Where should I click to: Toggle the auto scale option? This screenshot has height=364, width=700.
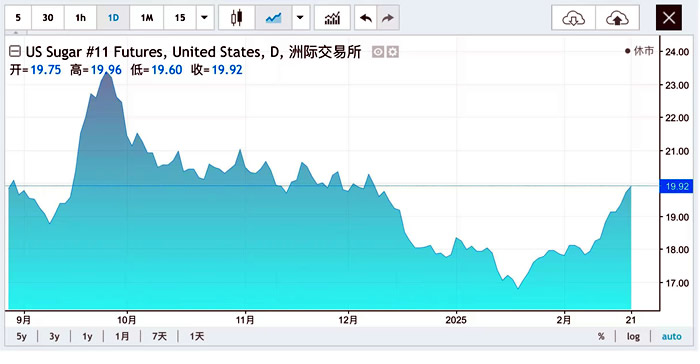671,336
